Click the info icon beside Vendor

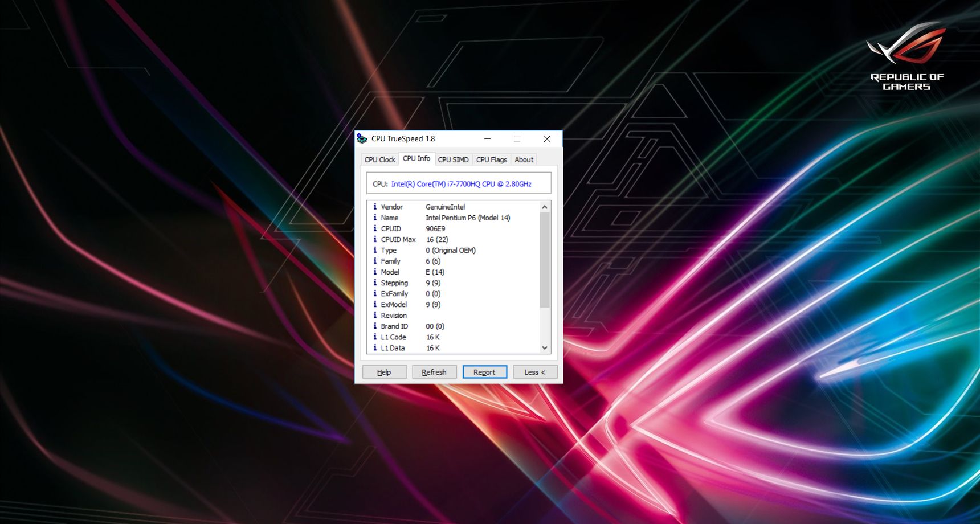coord(375,207)
